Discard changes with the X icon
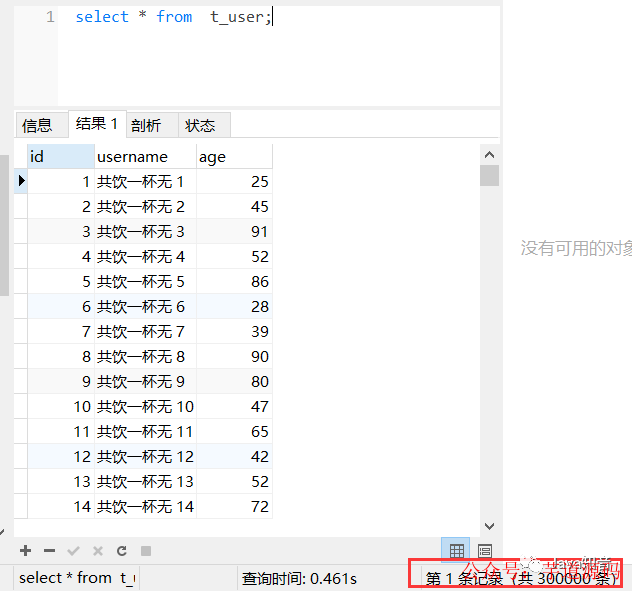Screen dimensions: 632x591 [x=98, y=551]
